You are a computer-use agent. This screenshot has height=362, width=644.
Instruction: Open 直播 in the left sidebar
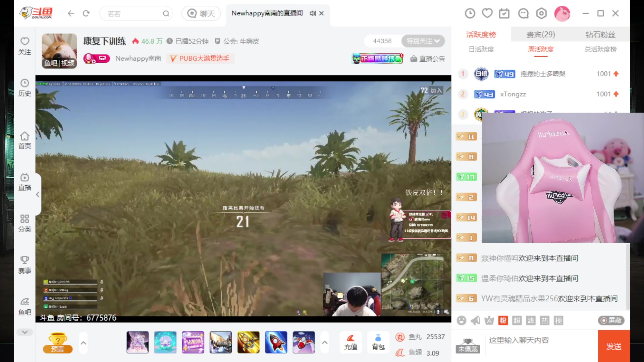pyautogui.click(x=24, y=182)
